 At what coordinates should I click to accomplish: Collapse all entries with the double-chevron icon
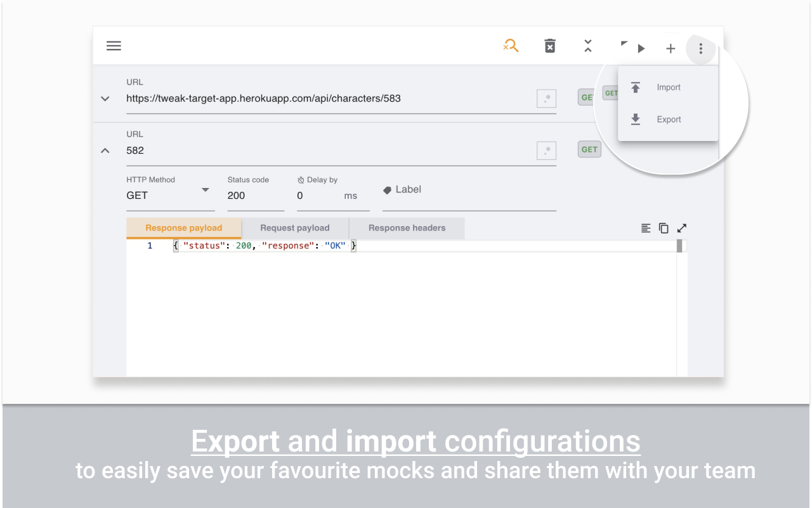click(588, 46)
